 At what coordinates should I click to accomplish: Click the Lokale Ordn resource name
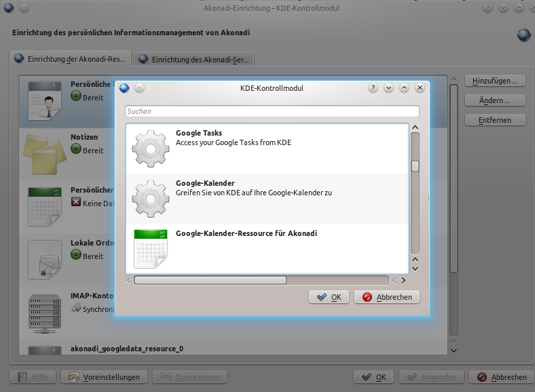click(x=92, y=243)
